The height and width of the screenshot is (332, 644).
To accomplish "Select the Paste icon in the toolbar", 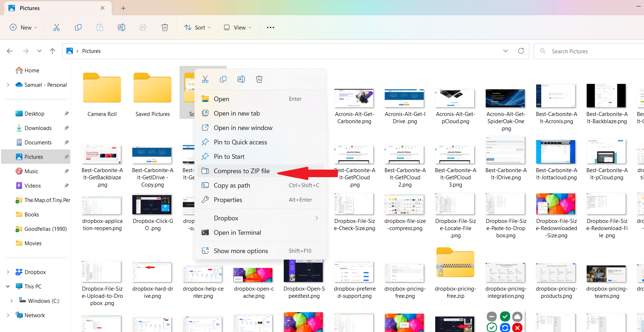I will (100, 27).
